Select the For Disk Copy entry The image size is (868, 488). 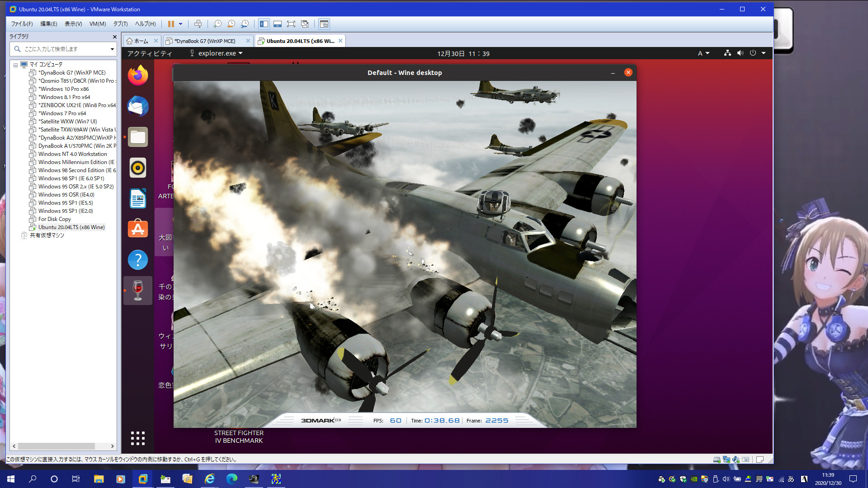point(50,219)
